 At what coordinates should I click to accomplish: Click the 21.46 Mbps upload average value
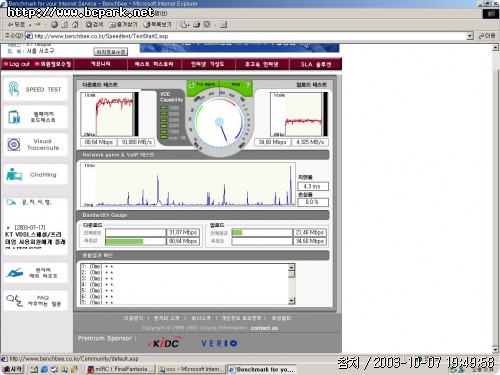[310, 232]
